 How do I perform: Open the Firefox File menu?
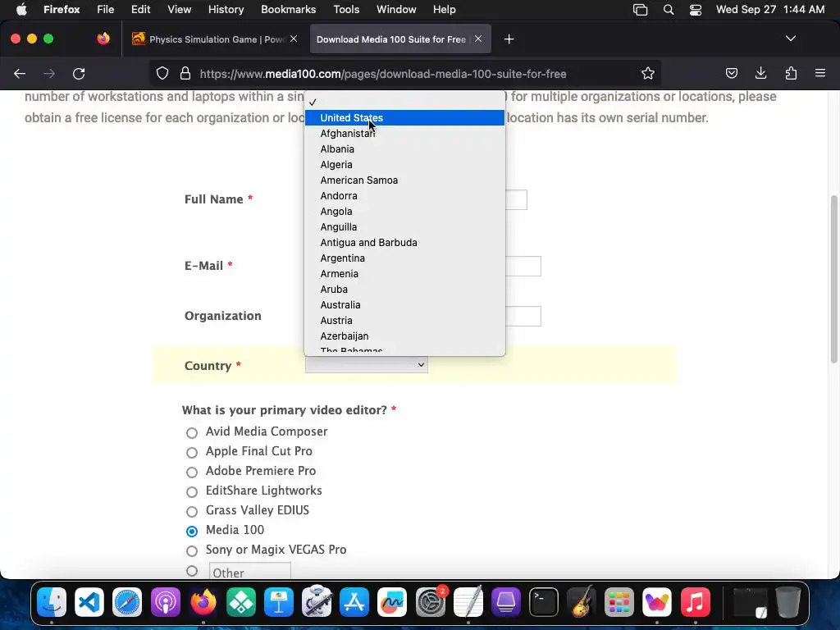point(105,9)
